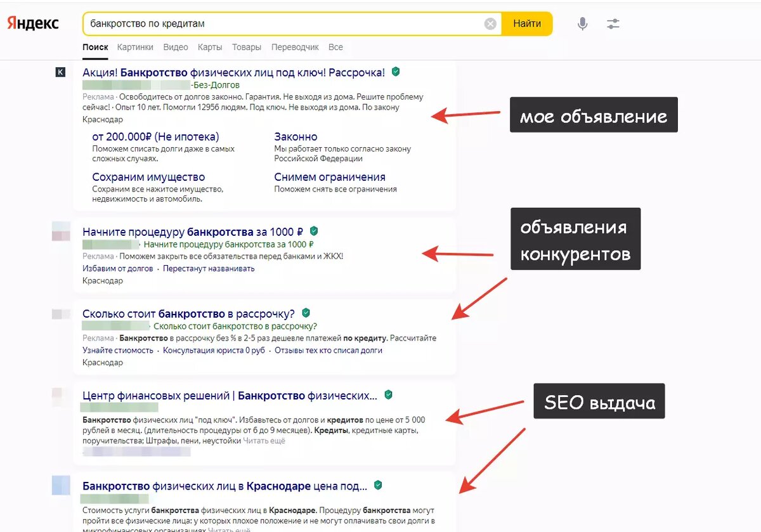This screenshot has width=761, height=532.
Task: Open the Законно sitelink
Action: tap(296, 136)
